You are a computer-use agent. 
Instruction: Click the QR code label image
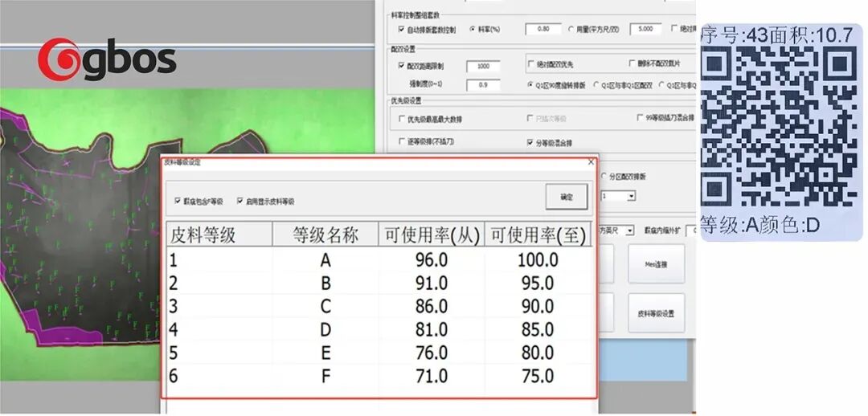[781, 132]
